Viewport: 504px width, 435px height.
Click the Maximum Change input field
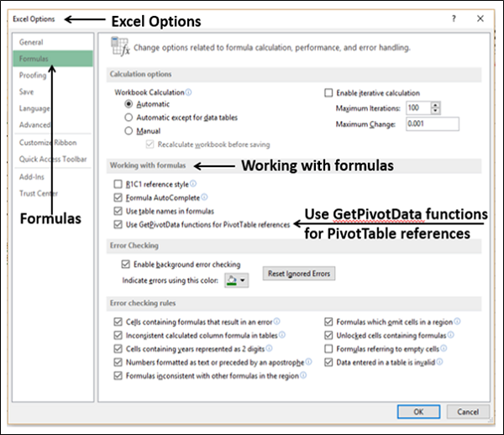coord(433,123)
